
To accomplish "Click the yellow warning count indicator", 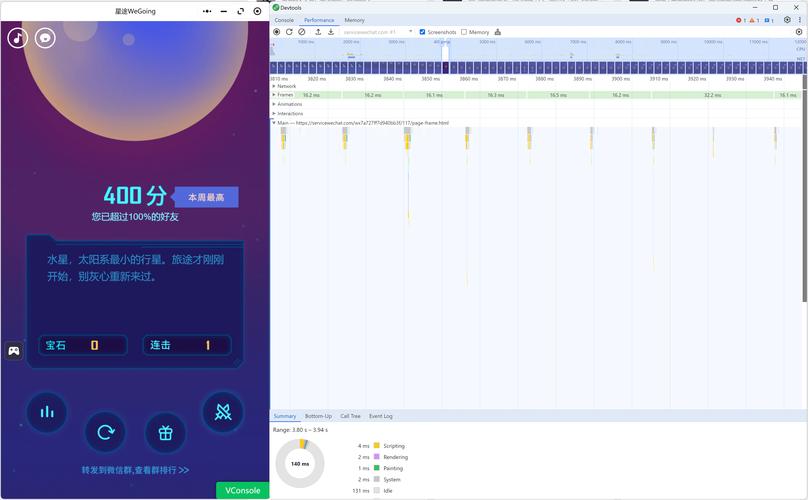I will click(x=754, y=20).
